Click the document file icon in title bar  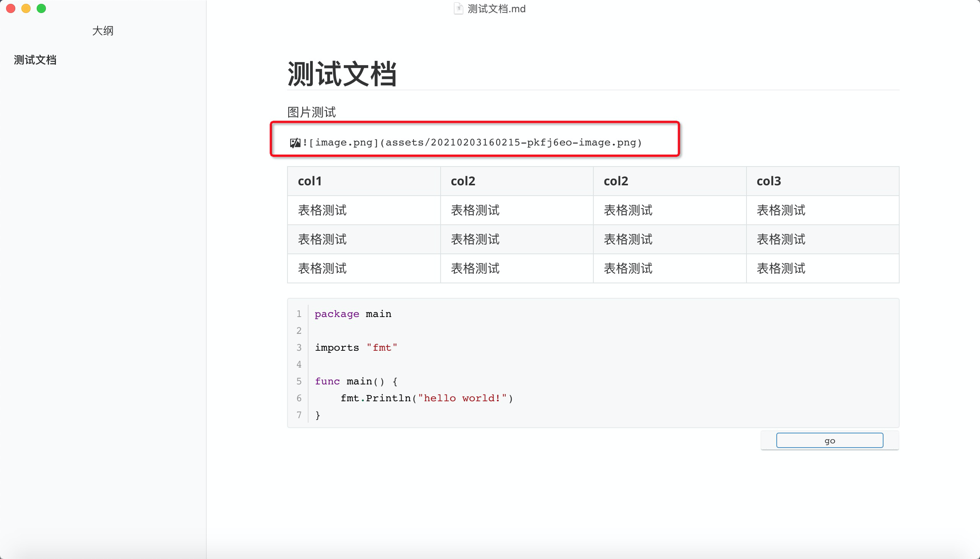point(458,8)
